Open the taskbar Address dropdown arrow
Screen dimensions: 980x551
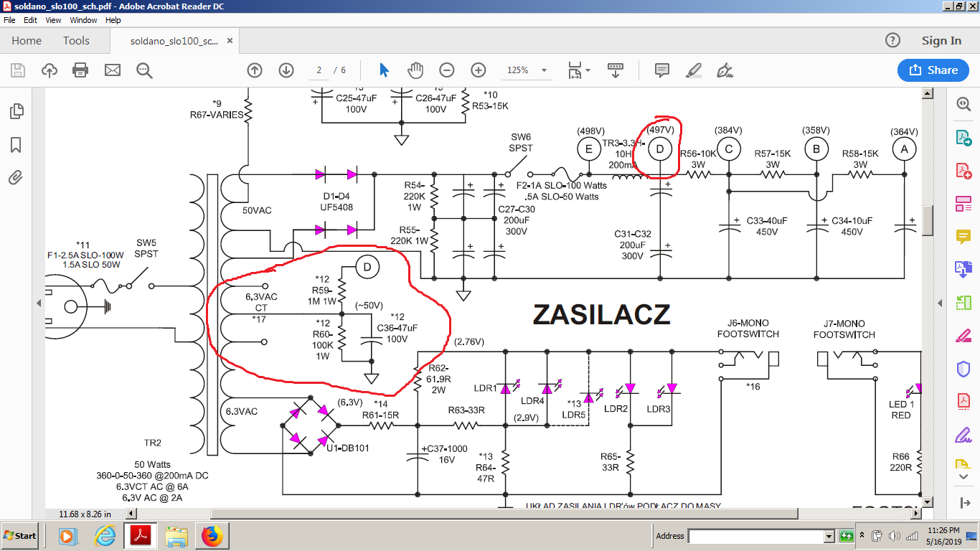pos(829,536)
